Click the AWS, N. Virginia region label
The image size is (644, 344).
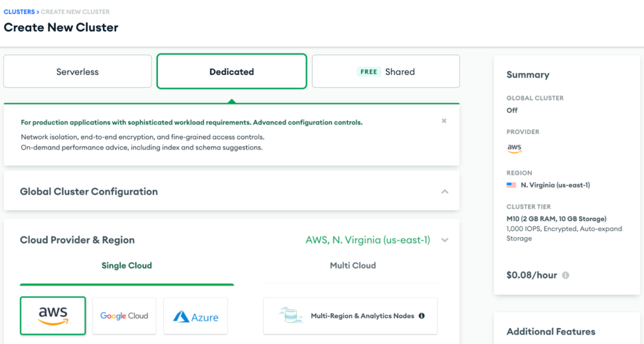click(368, 240)
